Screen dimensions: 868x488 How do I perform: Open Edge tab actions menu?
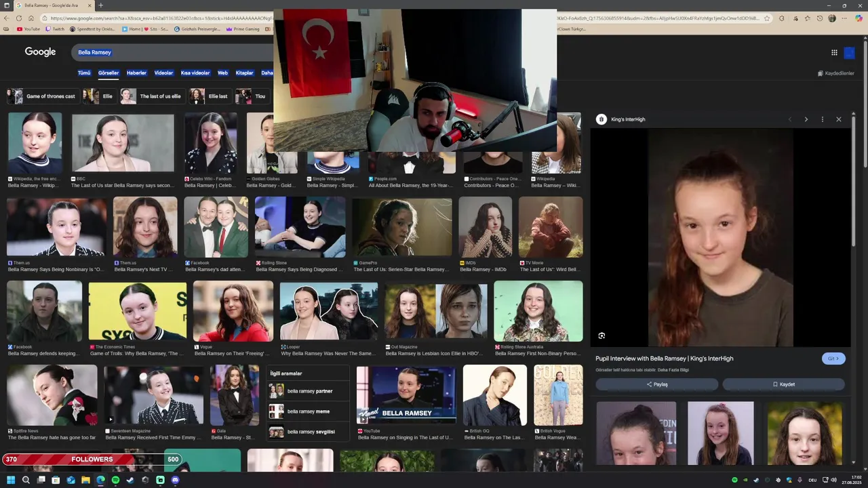click(7, 5)
